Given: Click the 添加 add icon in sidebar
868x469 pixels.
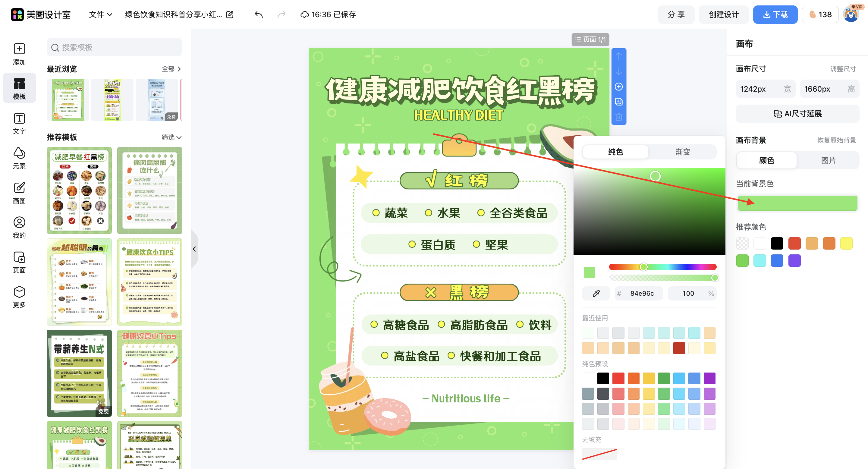Looking at the screenshot, I should [19, 53].
